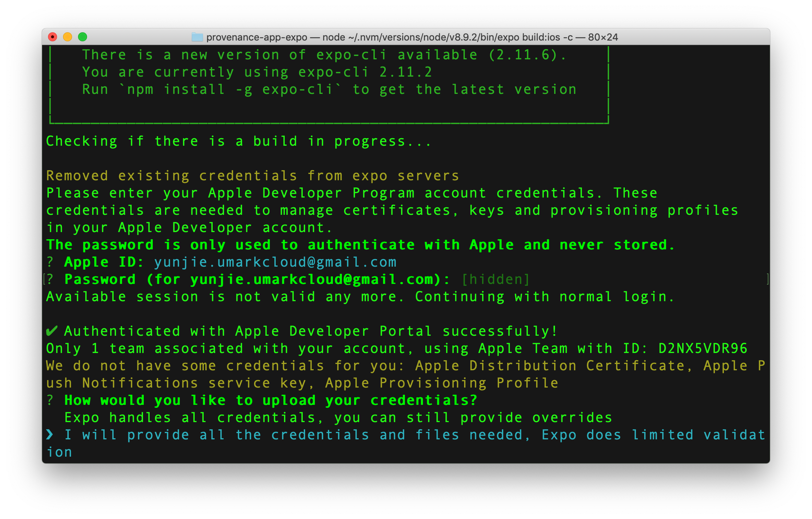Click the version number 2.11.6 text
Image resolution: width=812 pixels, height=519 pixels.
pyautogui.click(x=523, y=55)
